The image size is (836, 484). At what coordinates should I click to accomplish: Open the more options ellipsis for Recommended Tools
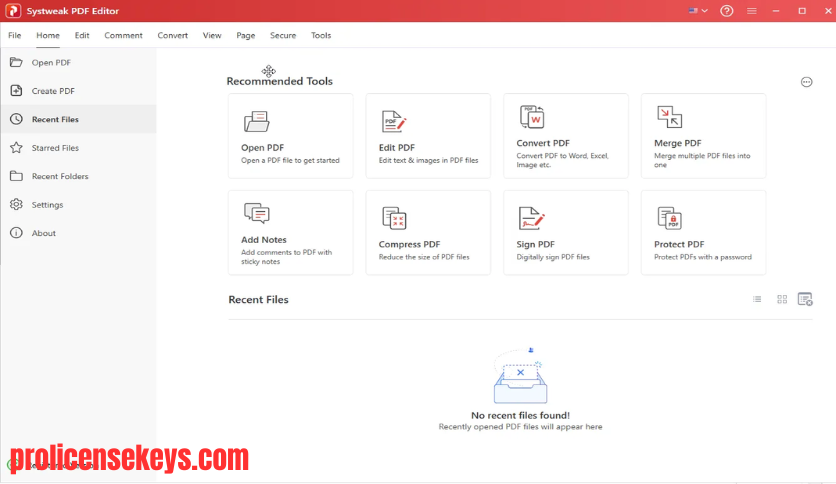(806, 82)
